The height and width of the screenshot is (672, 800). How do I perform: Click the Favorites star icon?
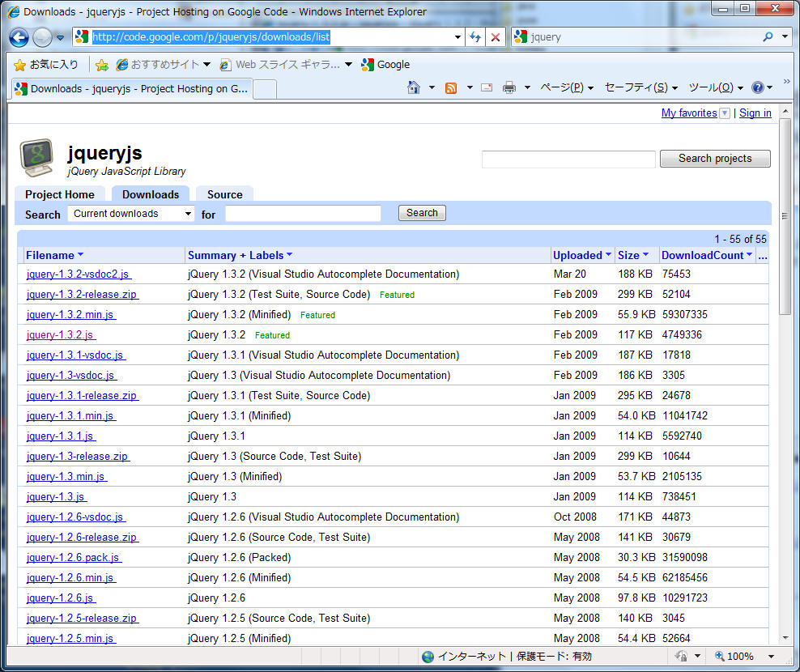tap(20, 65)
